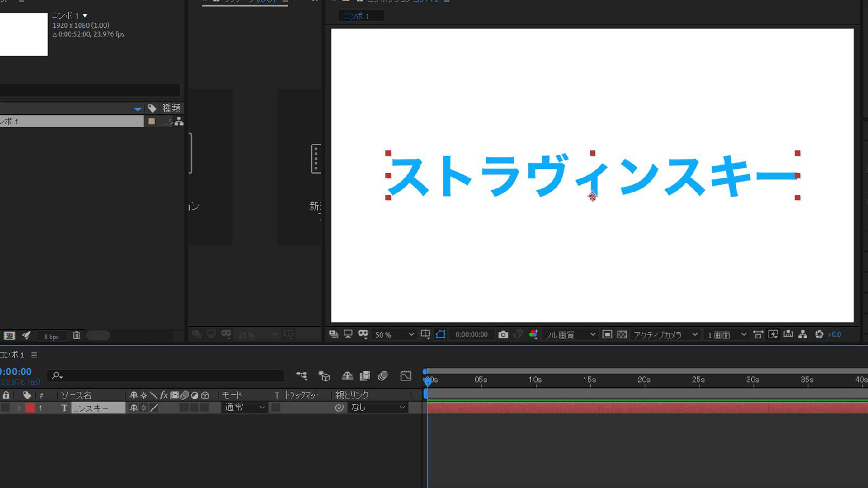The image size is (868, 488).
Task: Click the 15s mark on time ruler
Action: [590, 380]
